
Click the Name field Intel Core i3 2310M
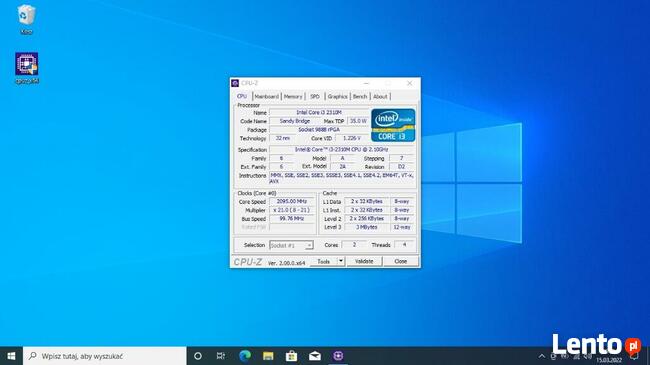tap(319, 112)
